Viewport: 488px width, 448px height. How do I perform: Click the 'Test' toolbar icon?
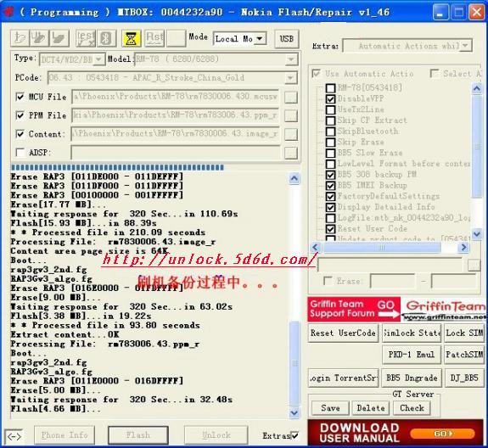coord(86,38)
